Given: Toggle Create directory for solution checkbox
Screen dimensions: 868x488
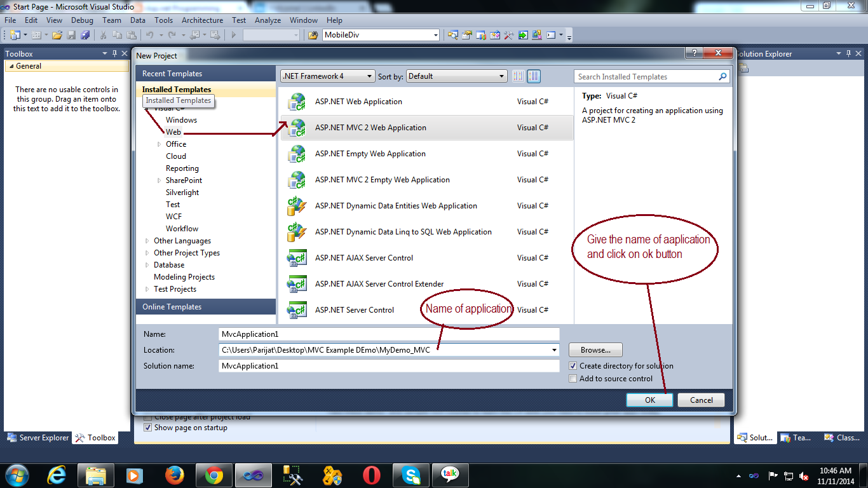Looking at the screenshot, I should (x=573, y=366).
